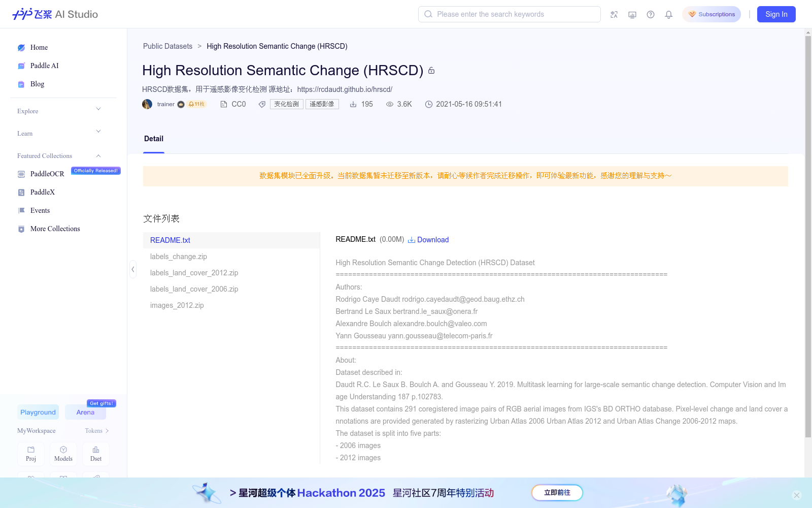Select labels_change.zip in file list
Viewport: 812px width, 508px height.
231,257
